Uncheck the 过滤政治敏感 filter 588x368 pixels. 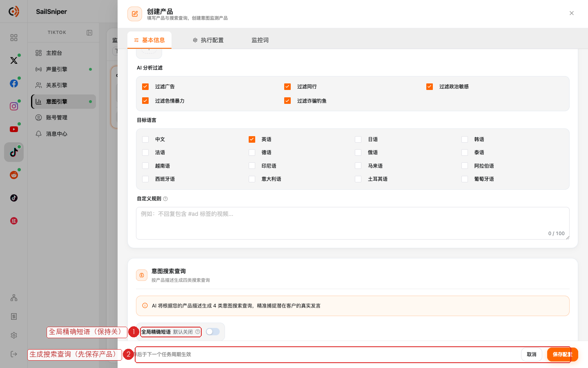tap(430, 87)
